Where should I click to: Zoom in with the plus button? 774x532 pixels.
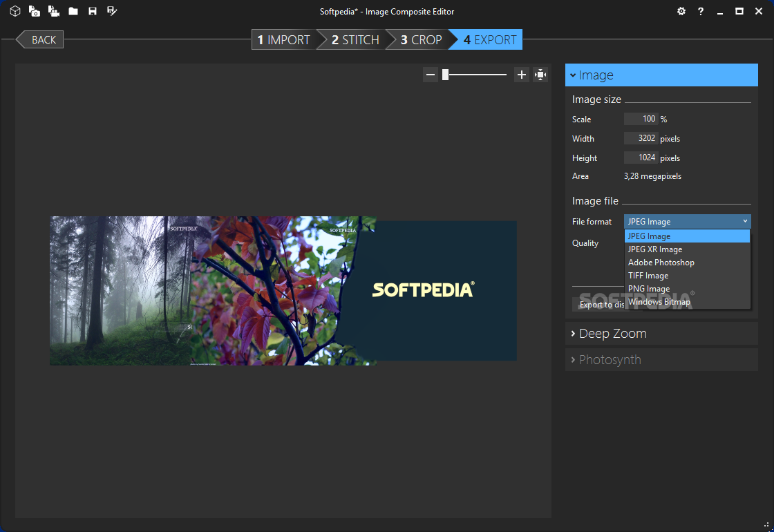pos(521,75)
